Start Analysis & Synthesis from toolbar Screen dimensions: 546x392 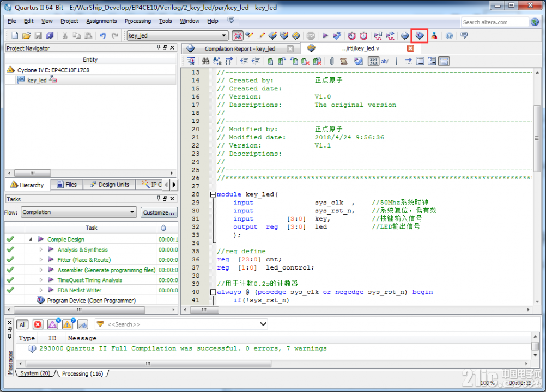click(337, 35)
